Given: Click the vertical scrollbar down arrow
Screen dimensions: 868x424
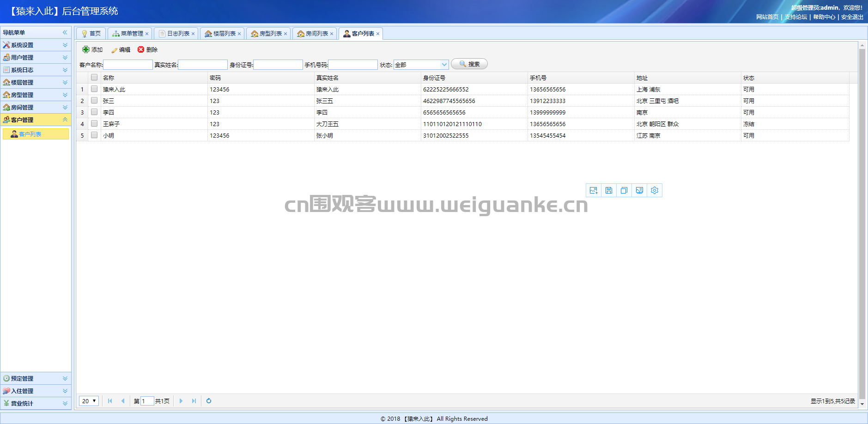Looking at the screenshot, I should tap(862, 404).
